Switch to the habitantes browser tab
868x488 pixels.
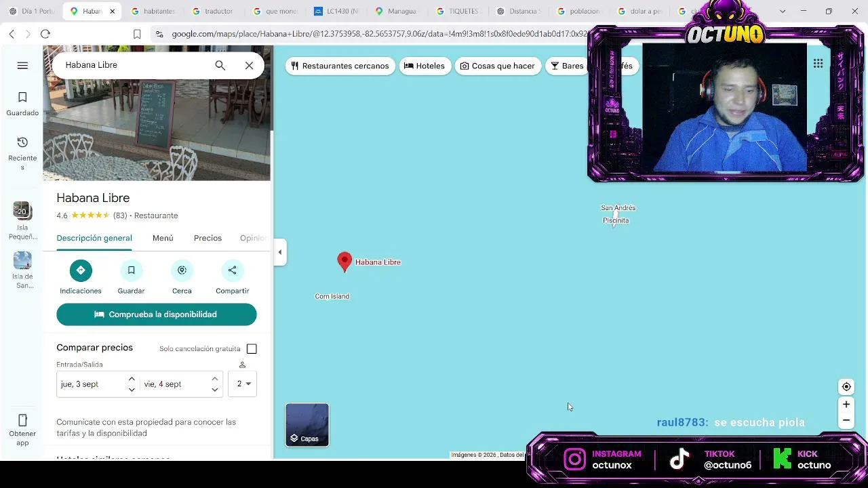pyautogui.click(x=154, y=11)
